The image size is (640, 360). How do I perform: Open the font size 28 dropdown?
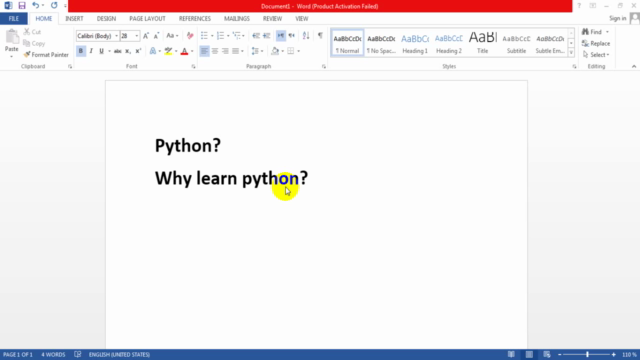[x=137, y=36]
